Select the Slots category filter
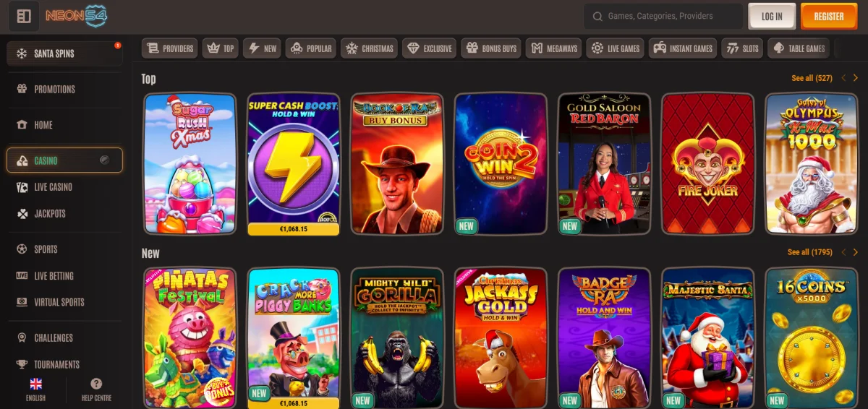The width and height of the screenshot is (868, 409). (x=742, y=48)
